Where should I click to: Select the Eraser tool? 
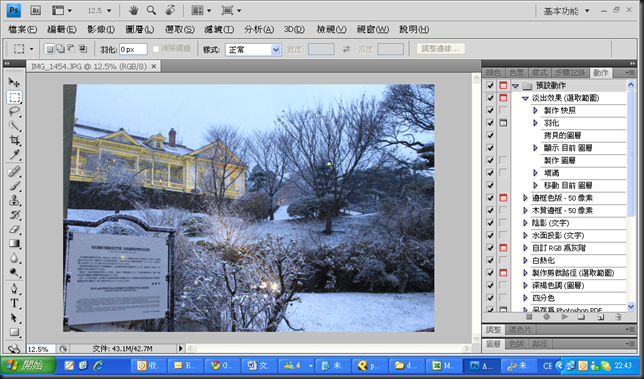tap(14, 229)
